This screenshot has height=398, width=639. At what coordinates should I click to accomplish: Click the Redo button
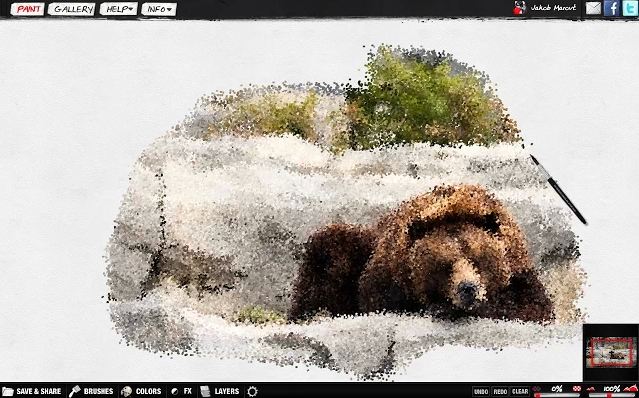pyautogui.click(x=500, y=391)
